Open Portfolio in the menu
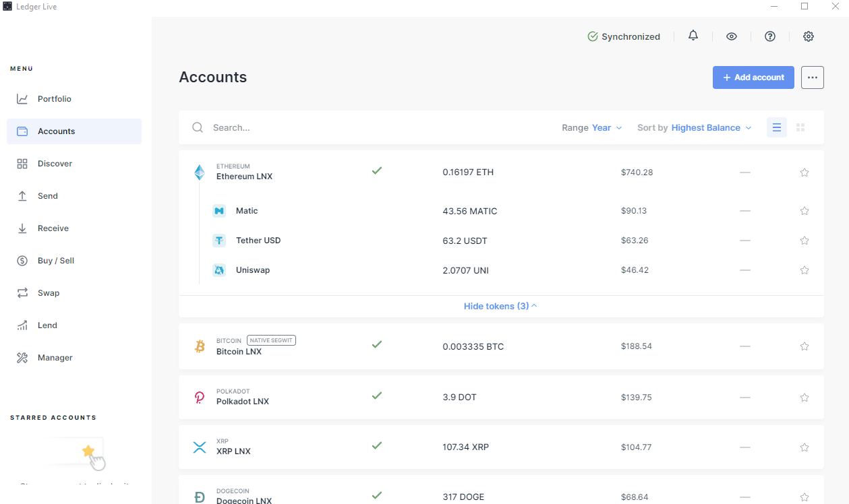This screenshot has height=504, width=849. pyautogui.click(x=74, y=99)
